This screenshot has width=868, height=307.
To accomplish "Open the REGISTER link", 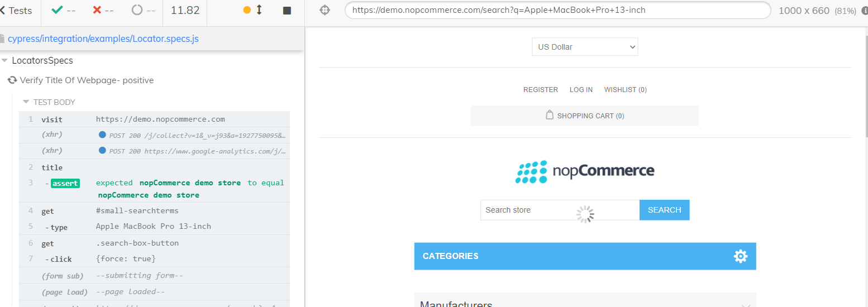I will tap(541, 90).
